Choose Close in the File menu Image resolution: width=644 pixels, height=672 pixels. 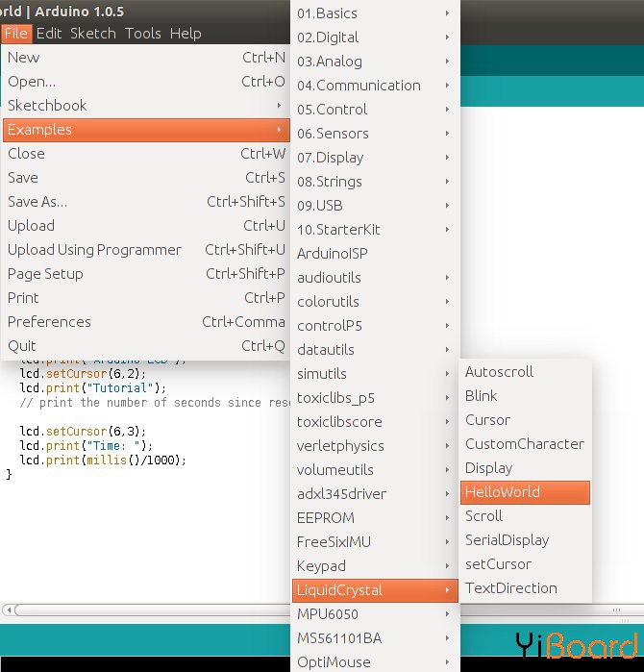tap(146, 154)
